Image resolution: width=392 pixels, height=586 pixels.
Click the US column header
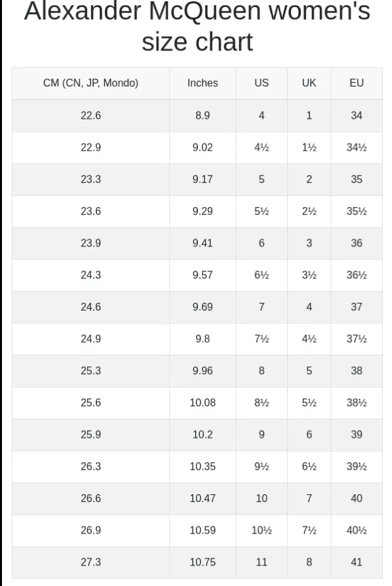[262, 83]
